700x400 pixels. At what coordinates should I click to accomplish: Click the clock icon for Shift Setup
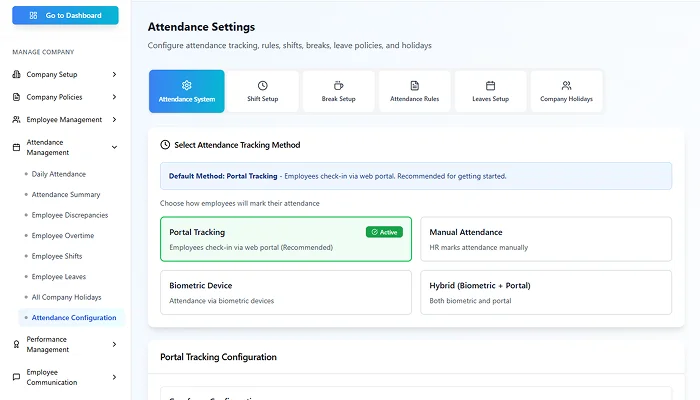click(263, 86)
